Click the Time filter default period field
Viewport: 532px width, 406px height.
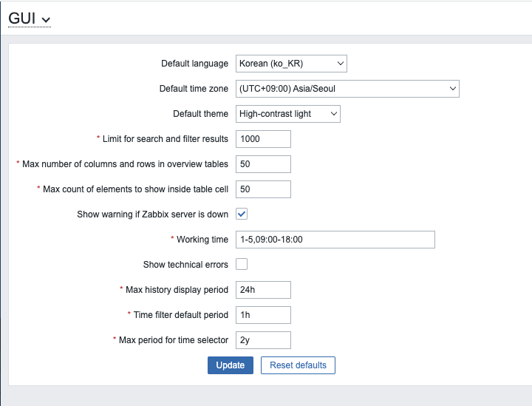(x=263, y=315)
